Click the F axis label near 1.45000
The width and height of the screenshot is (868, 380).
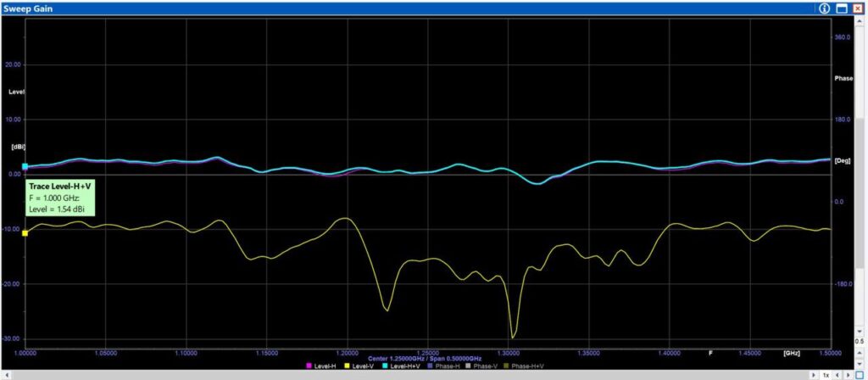pyautogui.click(x=711, y=353)
